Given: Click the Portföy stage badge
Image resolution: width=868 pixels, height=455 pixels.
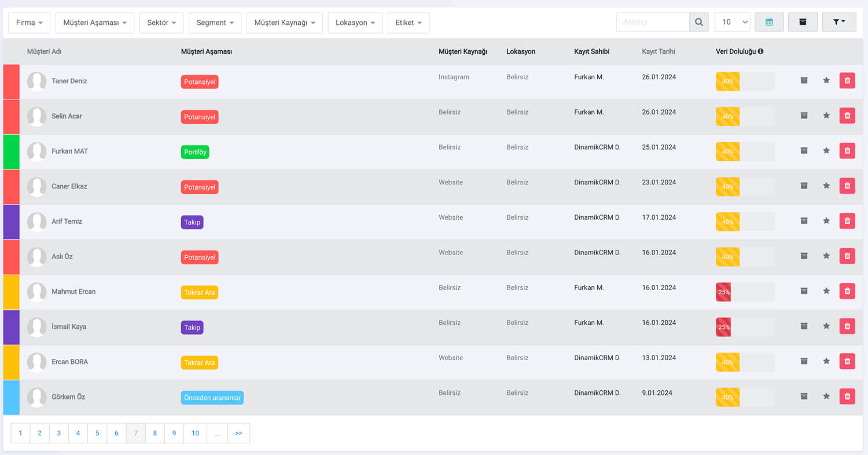Looking at the screenshot, I should click(x=195, y=152).
